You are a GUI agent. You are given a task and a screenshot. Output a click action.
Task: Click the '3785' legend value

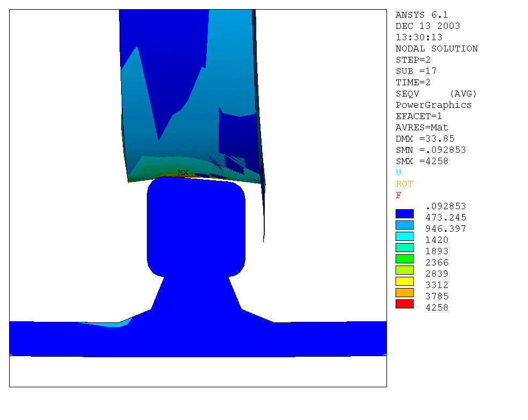pyautogui.click(x=437, y=296)
